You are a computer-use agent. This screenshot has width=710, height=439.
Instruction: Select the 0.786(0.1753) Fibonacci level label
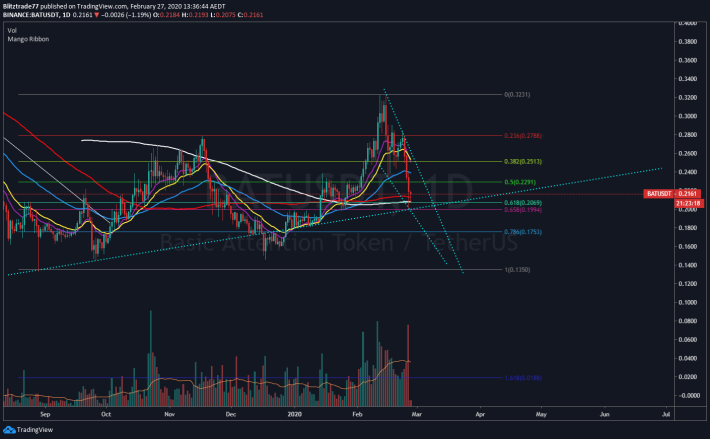[x=523, y=232]
